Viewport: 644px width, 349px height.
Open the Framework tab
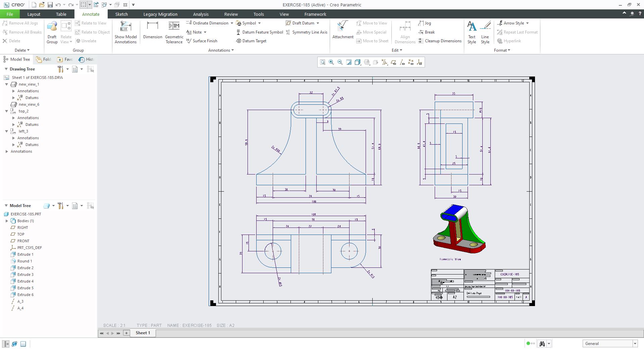tap(315, 14)
